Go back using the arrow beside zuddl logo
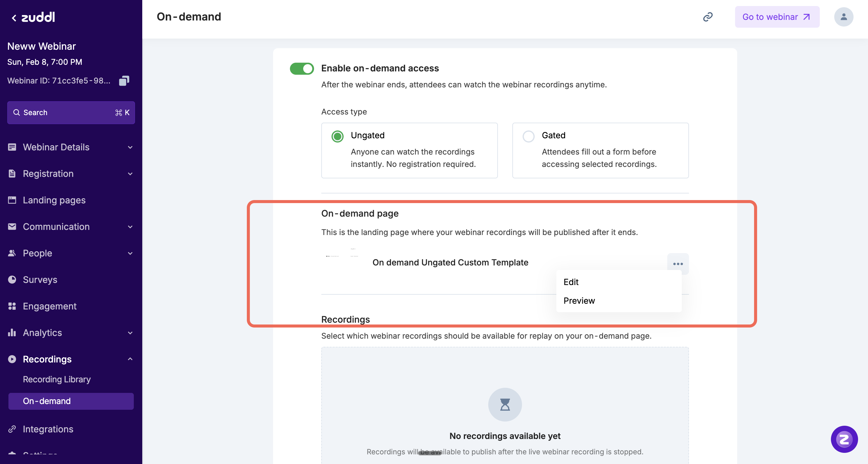The height and width of the screenshot is (464, 868). (14, 18)
